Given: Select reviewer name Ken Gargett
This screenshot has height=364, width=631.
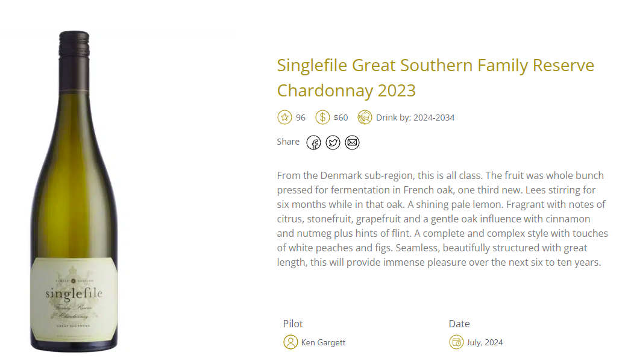Looking at the screenshot, I should click(x=323, y=343).
